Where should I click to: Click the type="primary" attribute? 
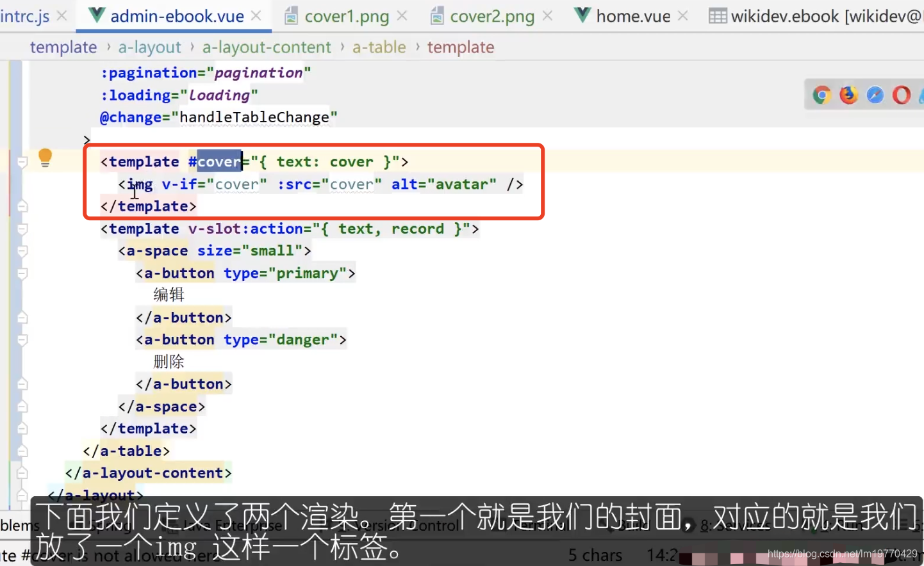click(x=285, y=273)
